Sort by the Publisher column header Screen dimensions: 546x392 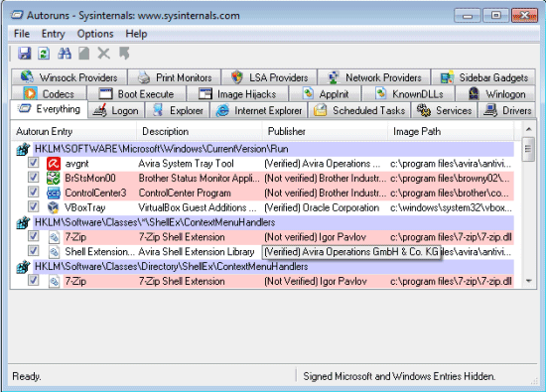pyautogui.click(x=325, y=132)
